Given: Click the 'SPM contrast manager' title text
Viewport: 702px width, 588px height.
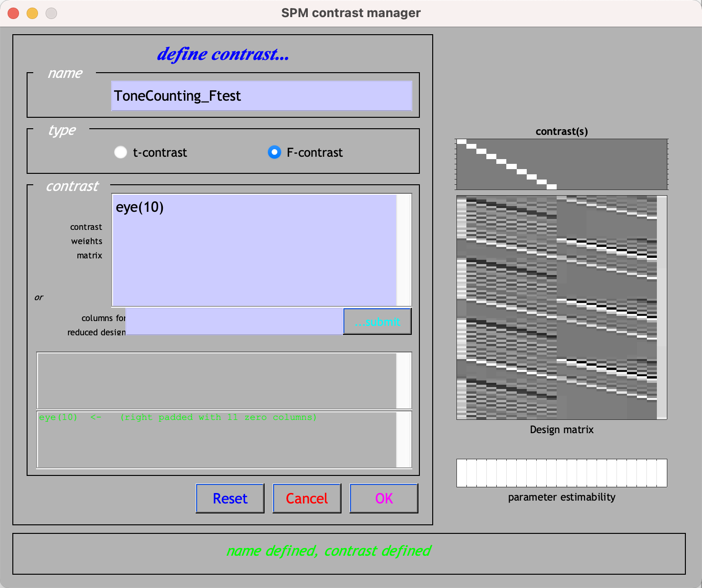Looking at the screenshot, I should [x=351, y=13].
